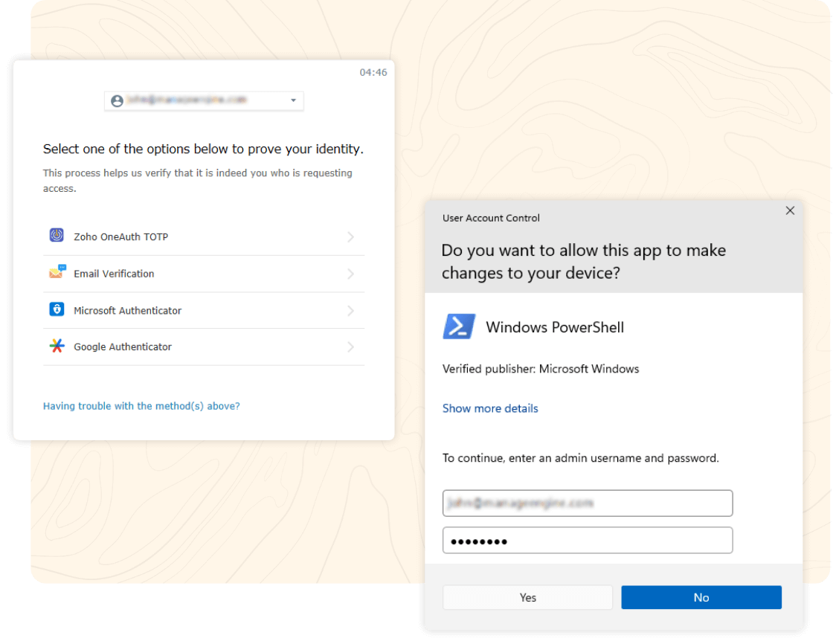The width and height of the screenshot is (833, 644).
Task: Click the Windows PowerShell app icon
Action: pos(459,326)
